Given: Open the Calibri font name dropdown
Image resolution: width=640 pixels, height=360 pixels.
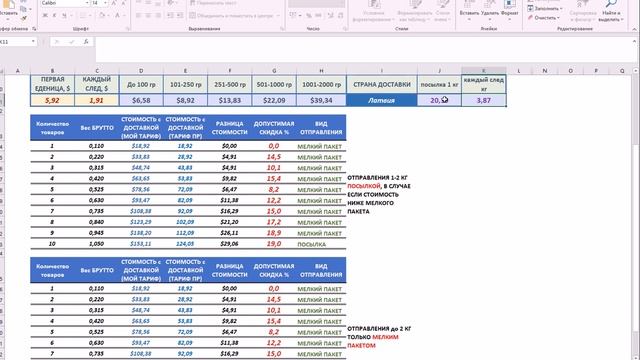Looking at the screenshot, I should [x=87, y=3].
